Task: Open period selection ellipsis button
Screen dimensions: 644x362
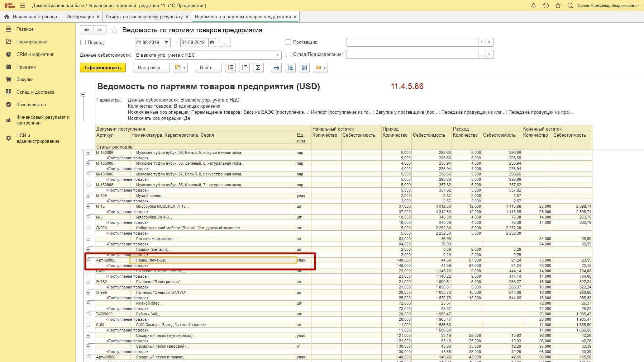Action: click(225, 42)
